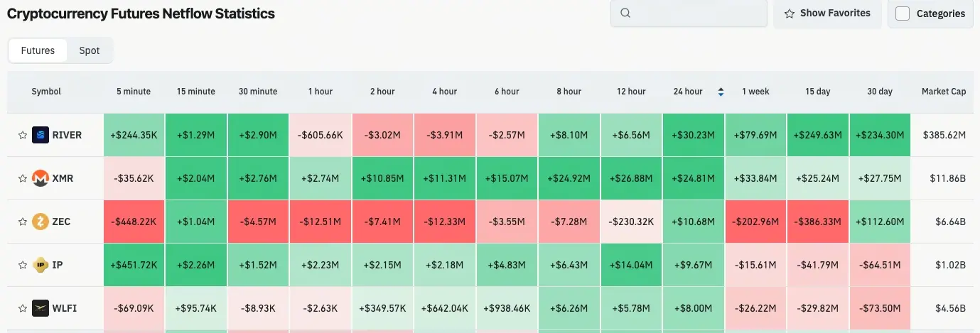Sort by the 12 hour column

pos(631,92)
